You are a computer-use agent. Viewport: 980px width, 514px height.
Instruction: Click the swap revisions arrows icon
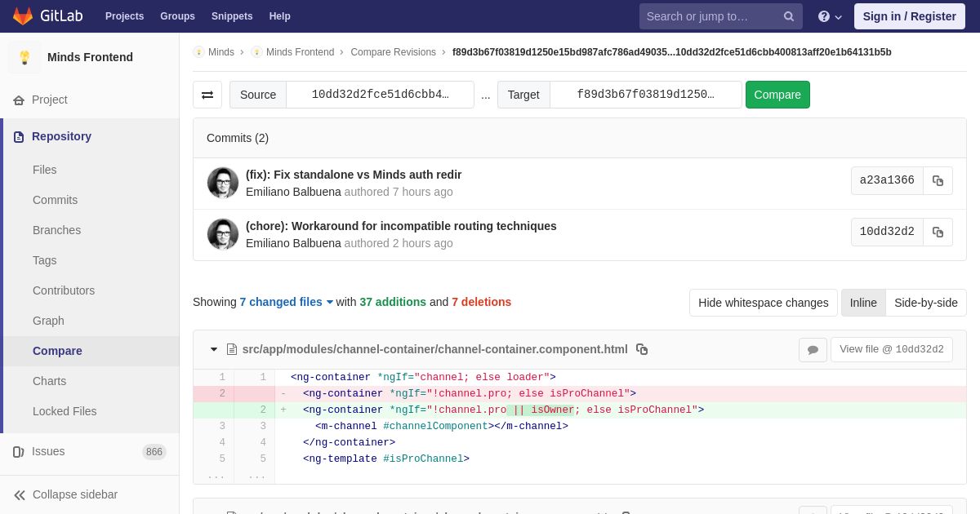point(207,95)
